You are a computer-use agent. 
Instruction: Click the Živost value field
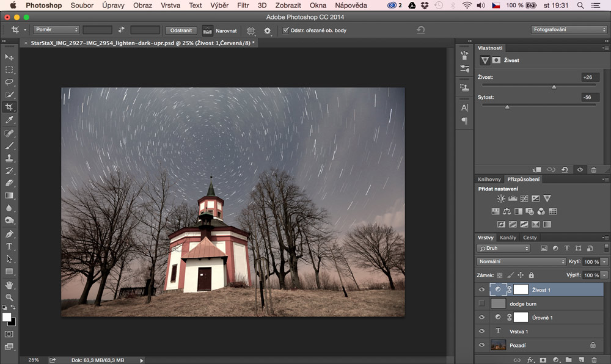coord(590,78)
